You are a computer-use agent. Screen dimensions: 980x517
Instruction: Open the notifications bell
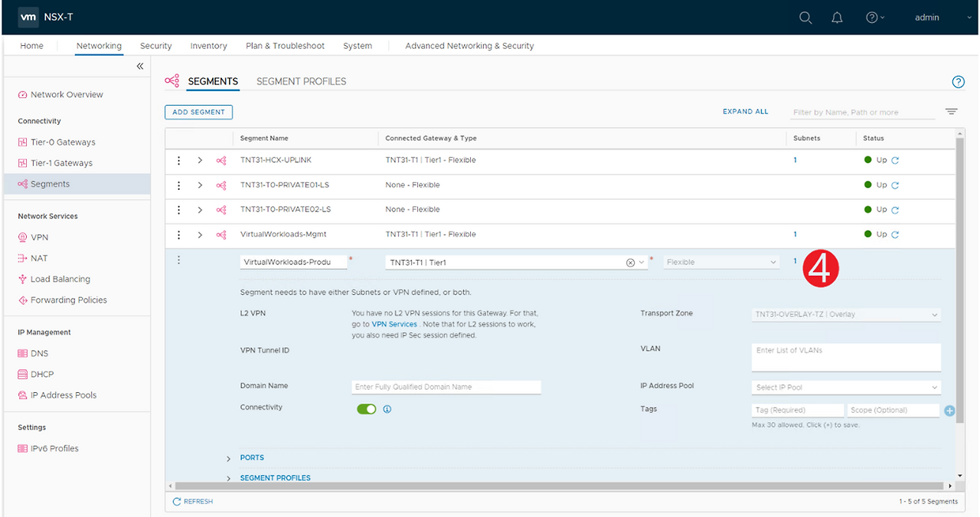(x=837, y=18)
